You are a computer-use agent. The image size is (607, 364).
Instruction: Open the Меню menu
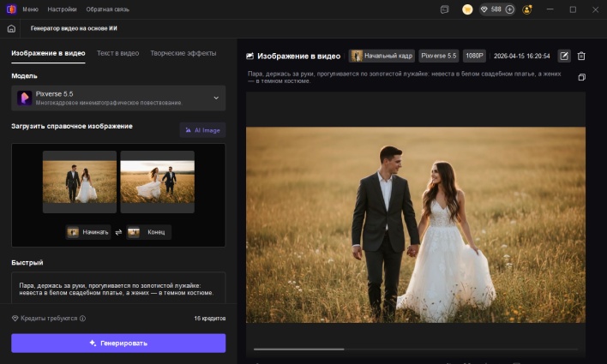[30, 9]
